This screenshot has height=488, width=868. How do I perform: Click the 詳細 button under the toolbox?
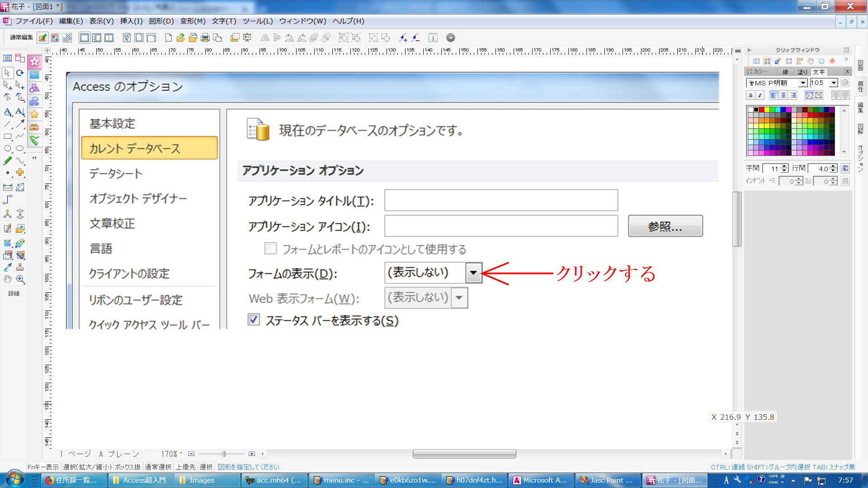[14, 294]
